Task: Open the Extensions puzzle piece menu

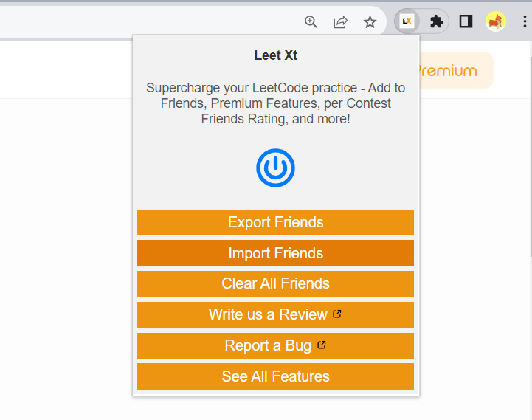Action: pyautogui.click(x=436, y=21)
